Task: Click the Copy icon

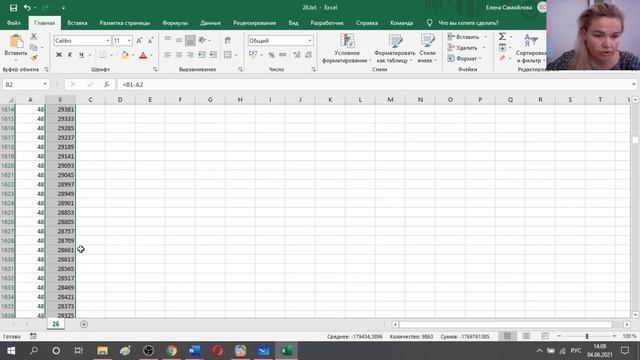Action: [x=34, y=47]
